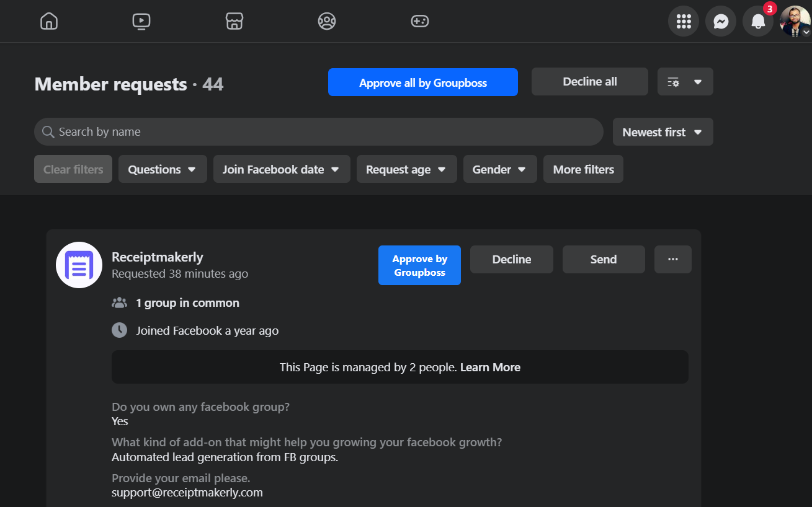Click 'Requested 38 minutes ago' text

click(x=180, y=274)
